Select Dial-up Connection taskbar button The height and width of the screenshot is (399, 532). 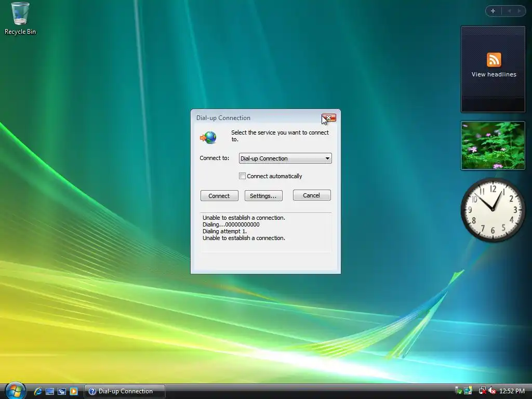[125, 391]
